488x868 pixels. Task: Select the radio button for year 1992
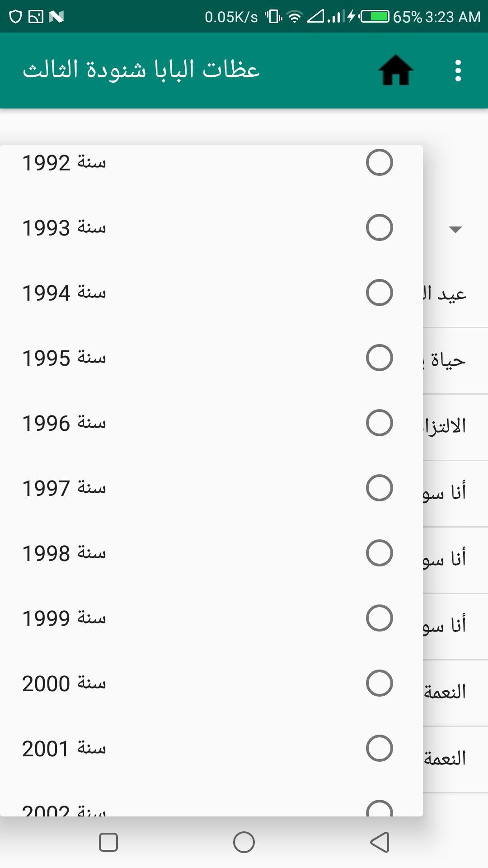[x=379, y=162]
